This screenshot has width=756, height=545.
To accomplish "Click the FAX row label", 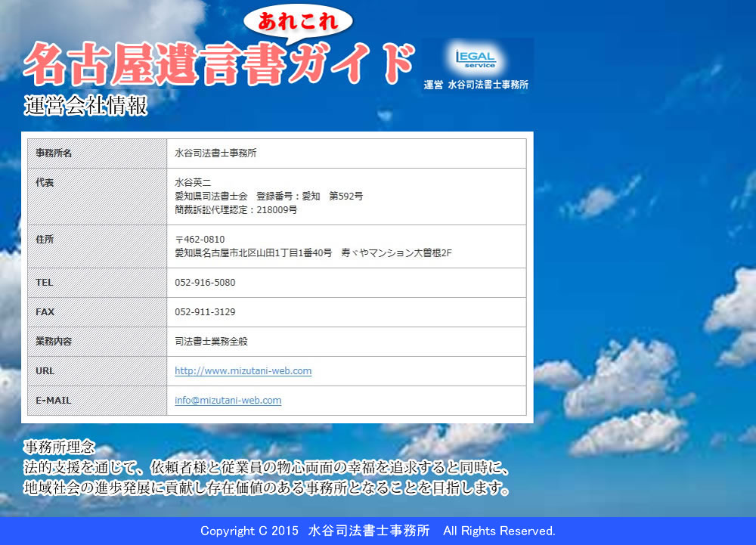I will pyautogui.click(x=45, y=312).
